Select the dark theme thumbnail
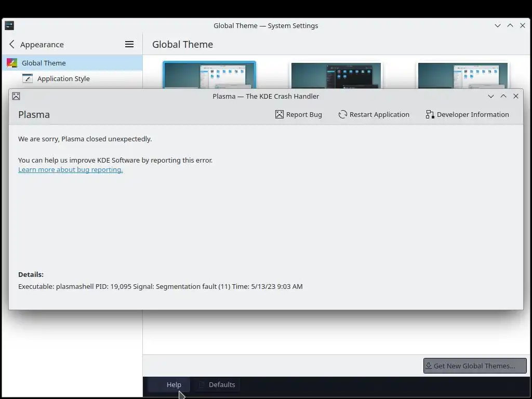 pyautogui.click(x=336, y=75)
